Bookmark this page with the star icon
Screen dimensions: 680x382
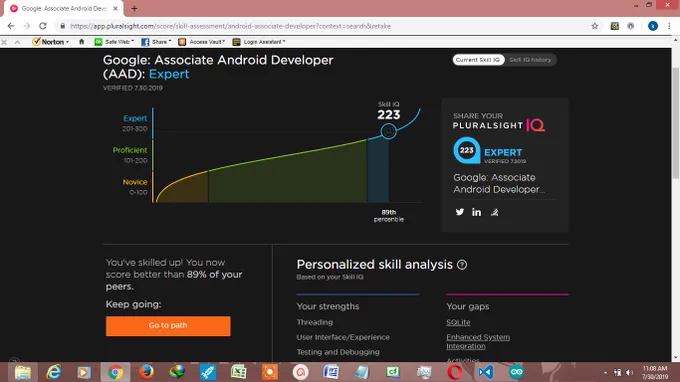595,26
